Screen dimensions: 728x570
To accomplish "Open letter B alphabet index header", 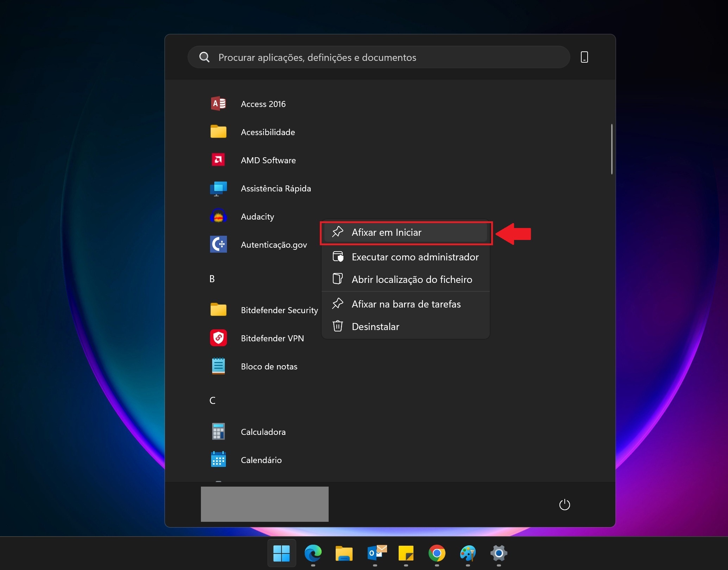I will click(212, 279).
